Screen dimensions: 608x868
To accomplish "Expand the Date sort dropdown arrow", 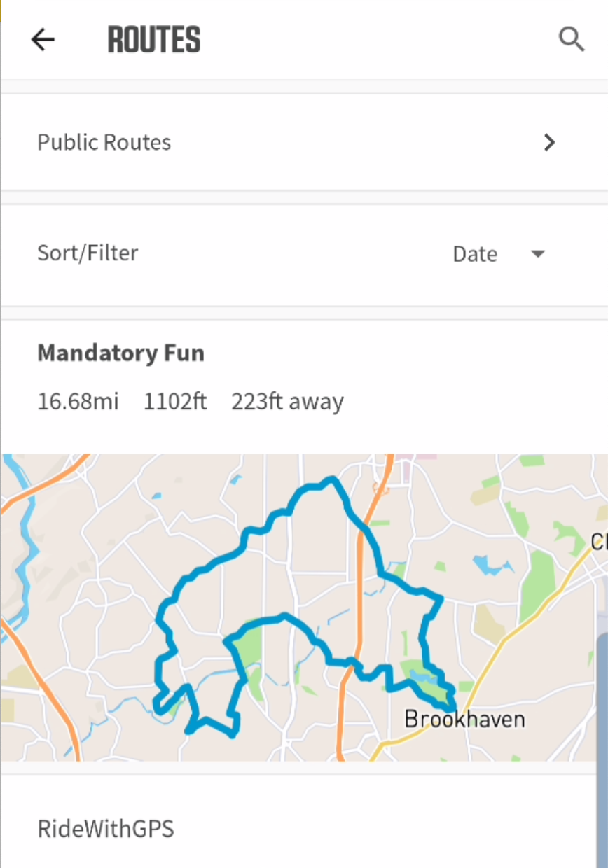I will [x=538, y=253].
